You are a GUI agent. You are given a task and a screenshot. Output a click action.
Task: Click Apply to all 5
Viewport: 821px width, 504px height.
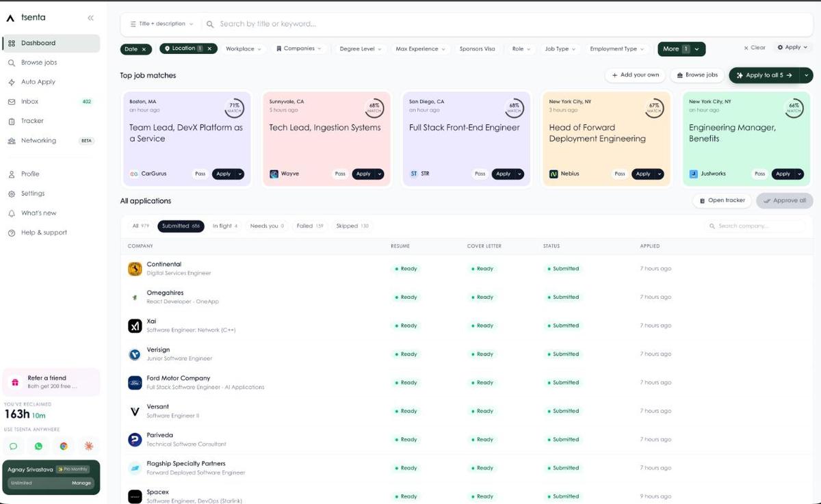[x=764, y=75]
